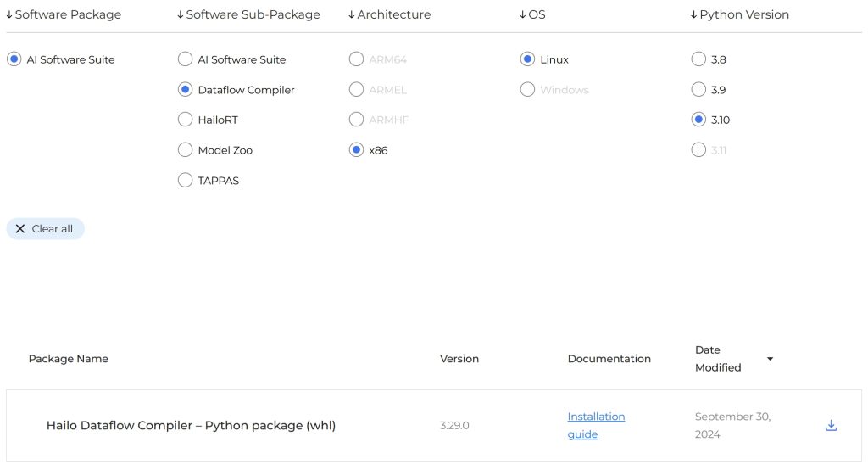Choose x86 architecture
This screenshot has height=470, width=868.
pyautogui.click(x=357, y=150)
